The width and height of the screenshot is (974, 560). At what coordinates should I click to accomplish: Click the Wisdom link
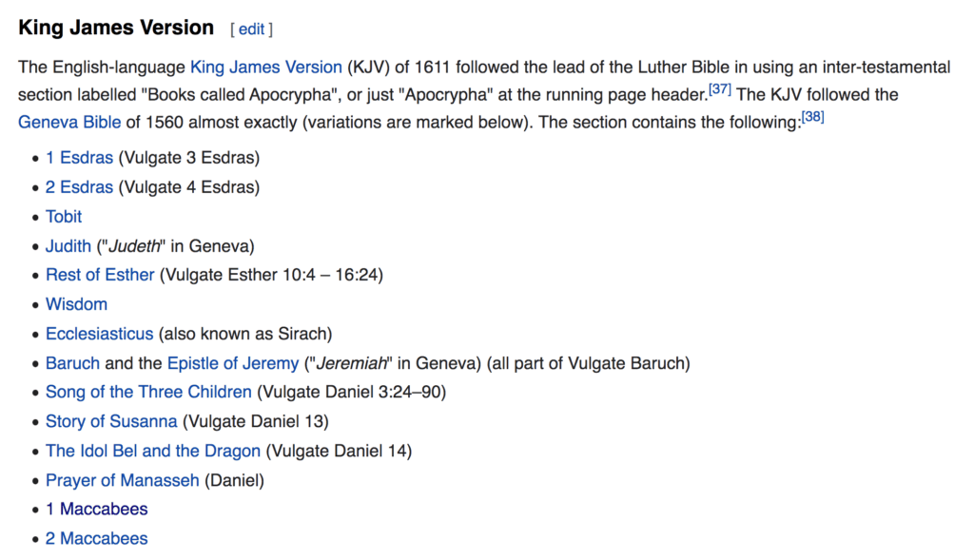click(76, 304)
